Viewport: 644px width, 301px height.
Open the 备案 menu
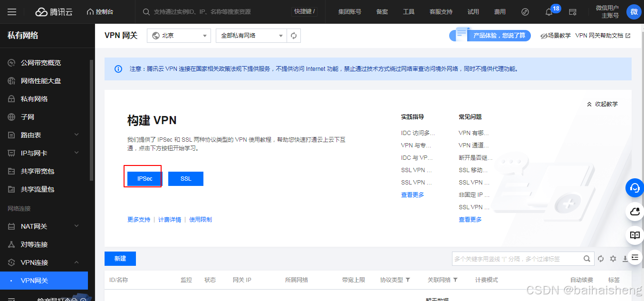click(x=382, y=12)
